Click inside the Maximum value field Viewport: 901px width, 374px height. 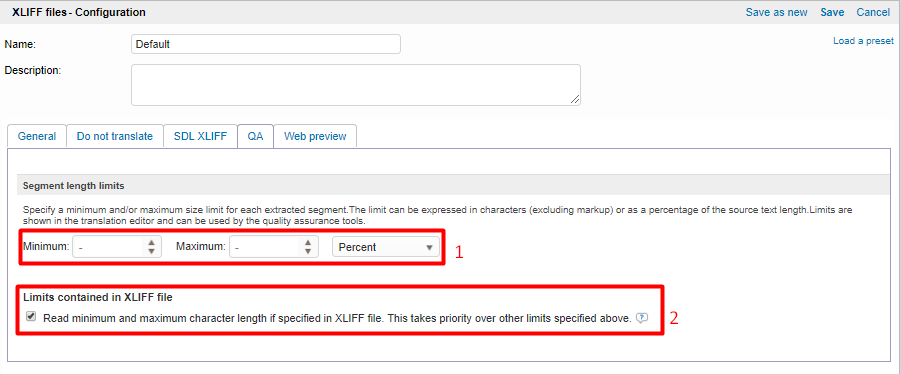pos(266,247)
